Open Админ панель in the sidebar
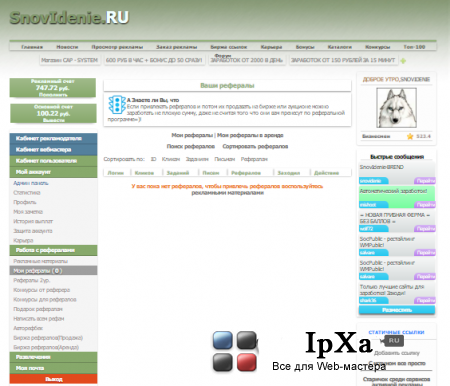This screenshot has width=450, height=386. (31, 183)
